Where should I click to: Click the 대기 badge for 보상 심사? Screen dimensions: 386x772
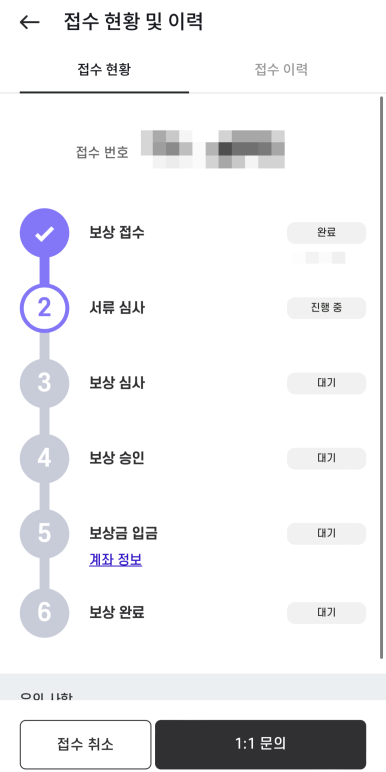point(326,384)
